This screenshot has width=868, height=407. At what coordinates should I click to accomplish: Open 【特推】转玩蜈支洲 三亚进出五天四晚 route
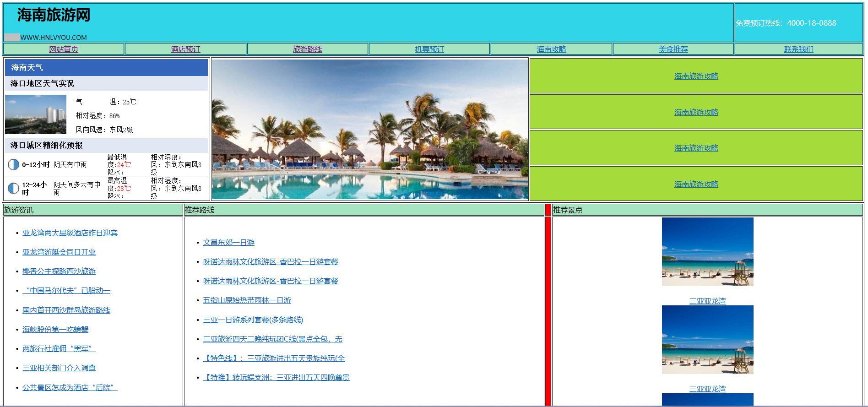277,377
